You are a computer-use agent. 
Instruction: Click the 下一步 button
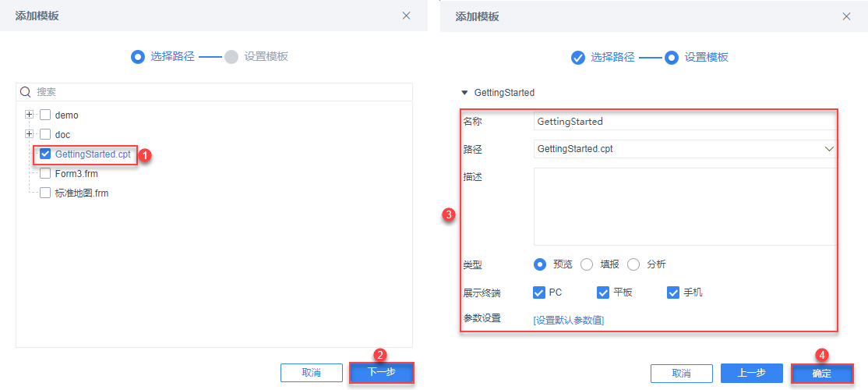click(x=382, y=373)
